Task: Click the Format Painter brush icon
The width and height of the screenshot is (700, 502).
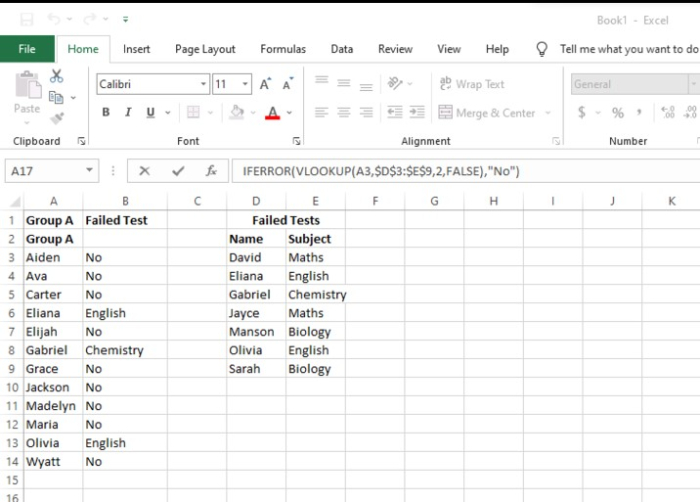Action: [57, 118]
